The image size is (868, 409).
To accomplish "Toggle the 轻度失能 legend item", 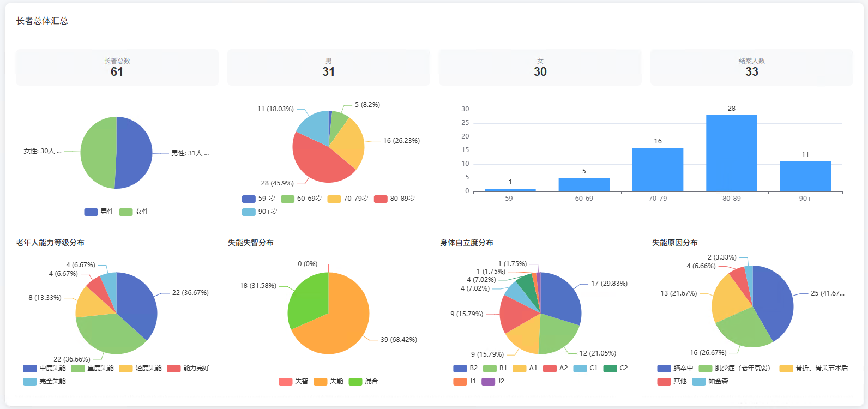I will click(141, 368).
